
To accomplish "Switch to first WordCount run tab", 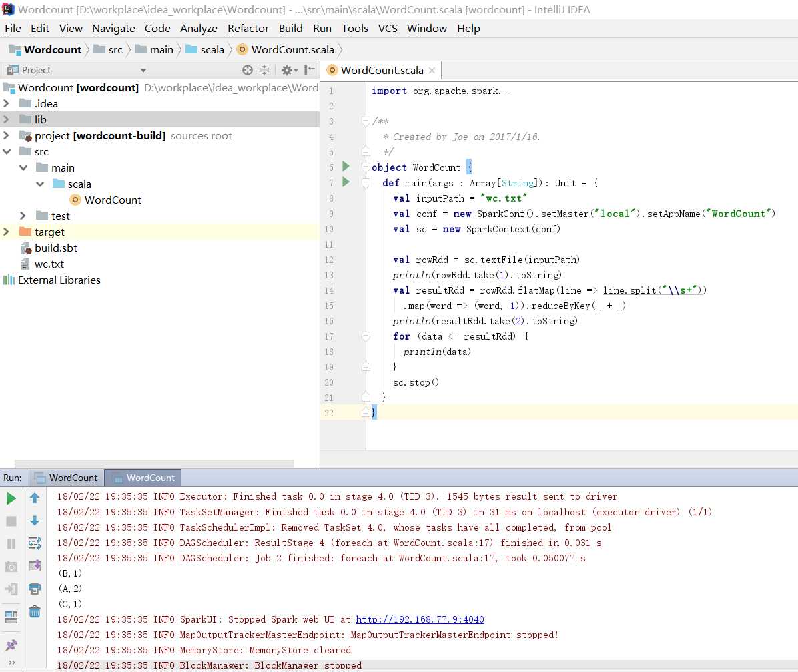I will point(66,478).
